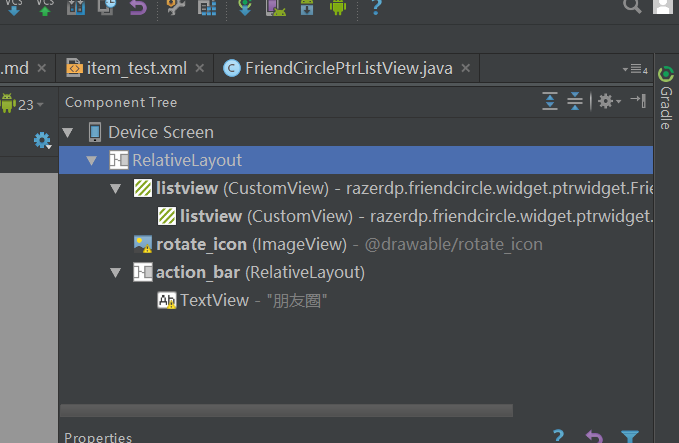Collapse the action_bar RelativeLayout node
Viewport: 679px width, 443px height.
pos(116,272)
